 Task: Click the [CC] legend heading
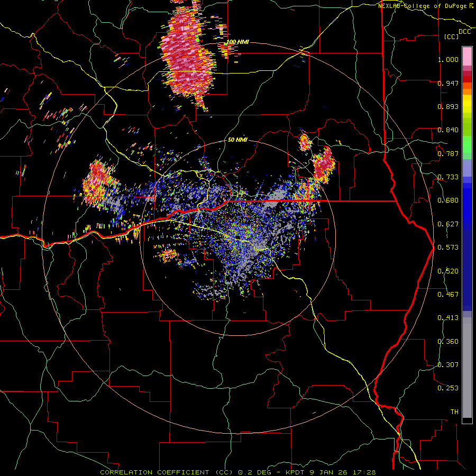(452, 37)
